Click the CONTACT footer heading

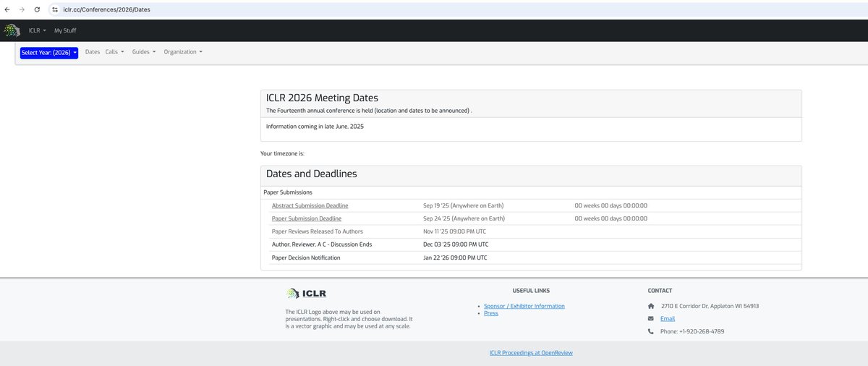coord(660,291)
